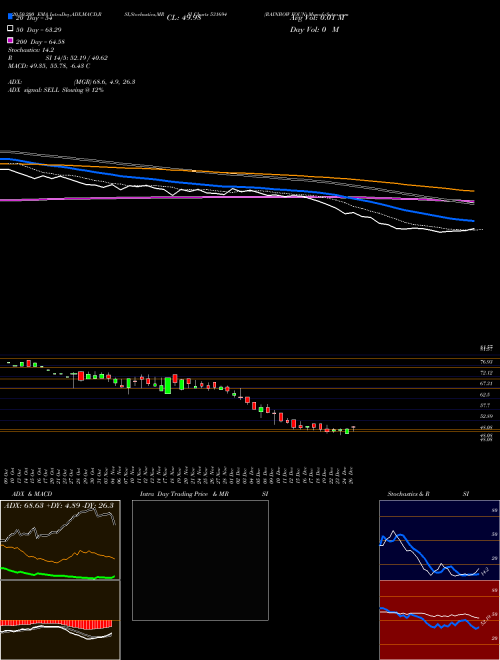Screen dimensions: 500x660
Task: Select the '200 Day - 64.58' legend text
Action: 40,42
